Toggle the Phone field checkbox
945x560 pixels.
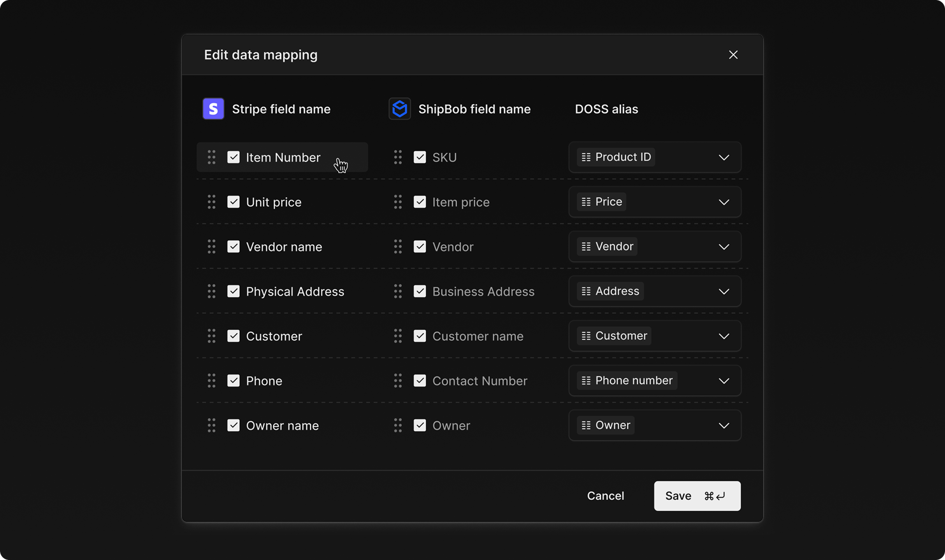pos(233,381)
